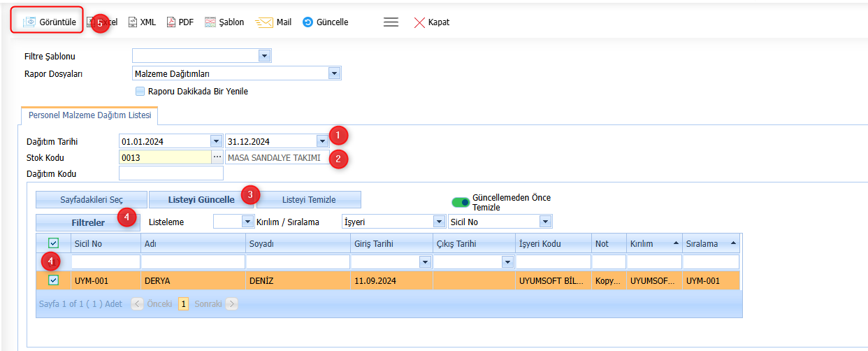Export report via XML button
868x351 pixels.
pyautogui.click(x=143, y=22)
